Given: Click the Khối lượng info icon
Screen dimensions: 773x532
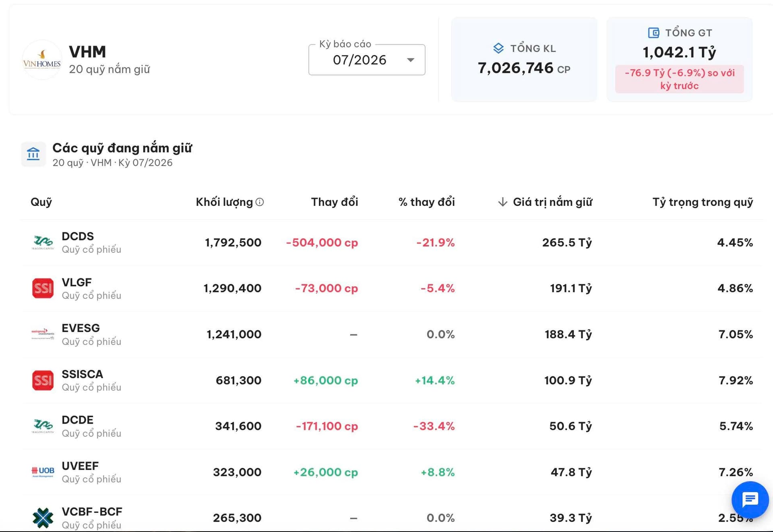Looking at the screenshot, I should click(260, 202).
